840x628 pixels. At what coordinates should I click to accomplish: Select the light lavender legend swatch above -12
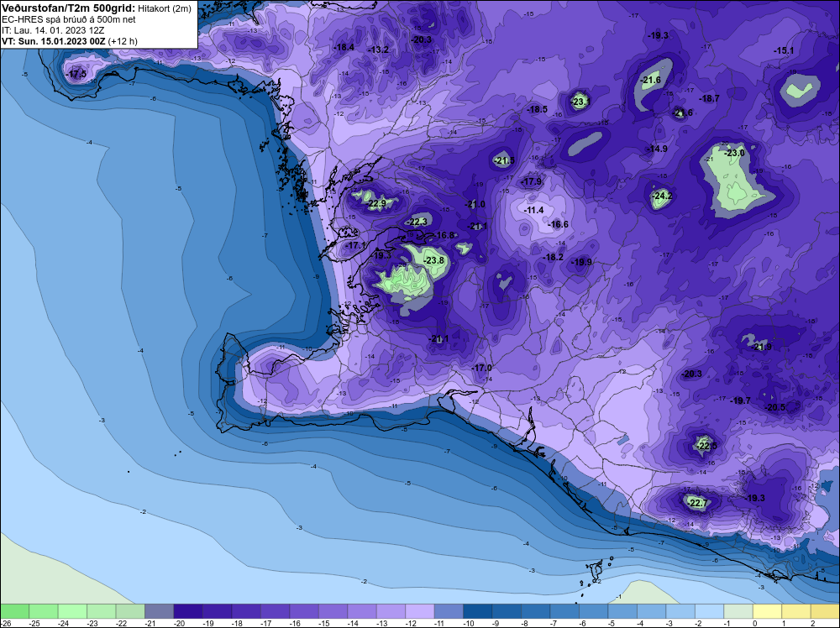pos(419,611)
